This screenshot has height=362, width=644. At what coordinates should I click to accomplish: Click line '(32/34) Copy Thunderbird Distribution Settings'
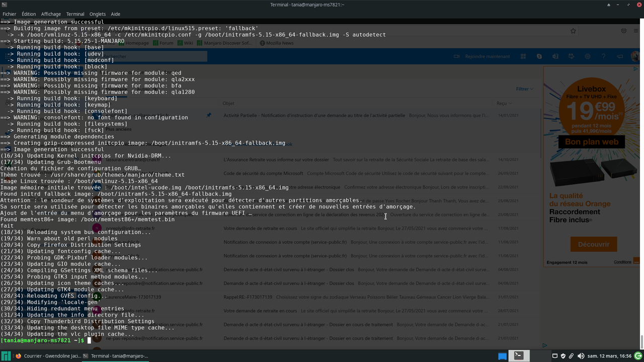point(77,321)
